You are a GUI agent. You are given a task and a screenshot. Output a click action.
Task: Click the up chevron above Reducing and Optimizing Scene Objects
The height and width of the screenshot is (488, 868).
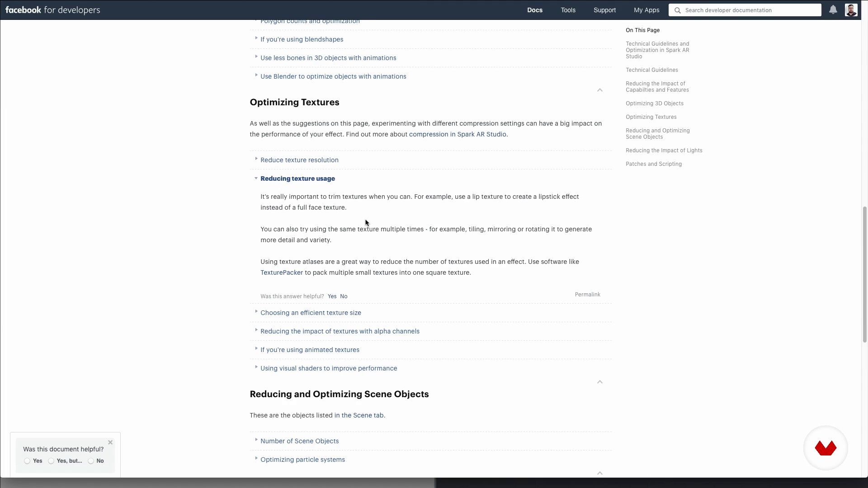click(x=600, y=382)
